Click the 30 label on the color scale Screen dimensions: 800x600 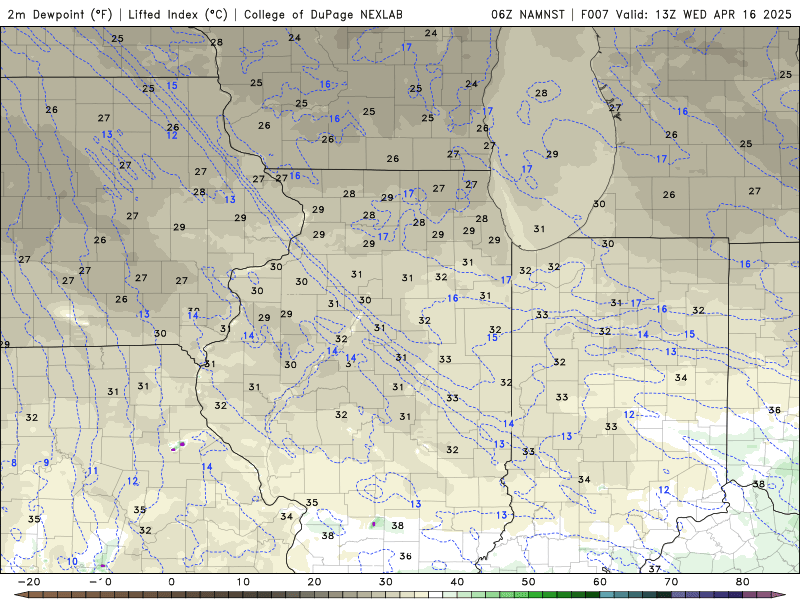[386, 582]
